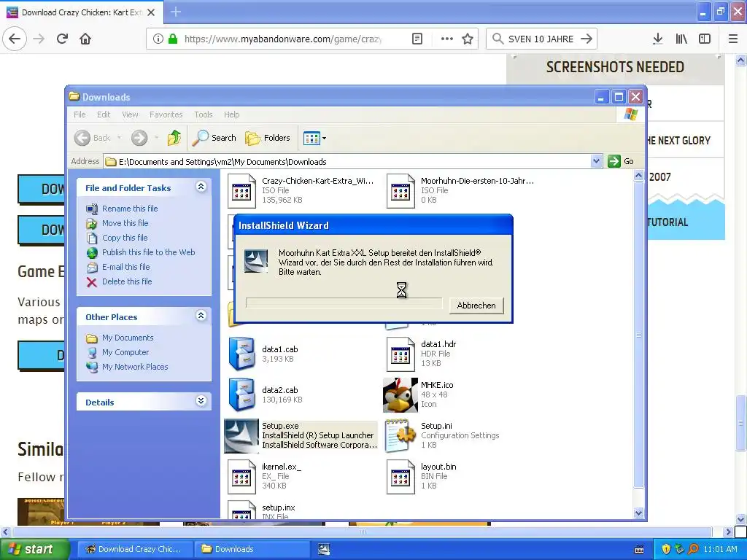Submit the SVEN 10 JAHRE search arrow
The image size is (747, 560).
coord(587,39)
